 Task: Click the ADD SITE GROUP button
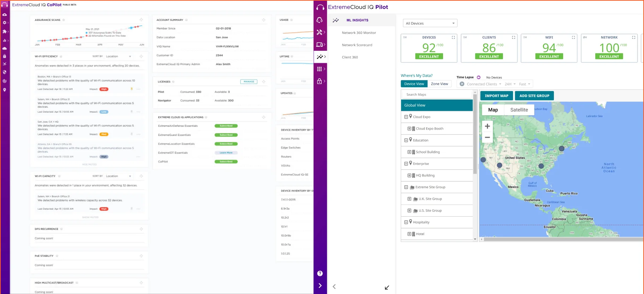click(x=534, y=96)
